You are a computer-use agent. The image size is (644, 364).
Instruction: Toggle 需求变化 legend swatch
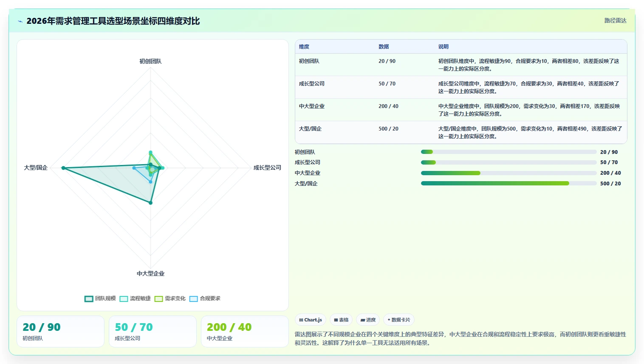coord(158,299)
